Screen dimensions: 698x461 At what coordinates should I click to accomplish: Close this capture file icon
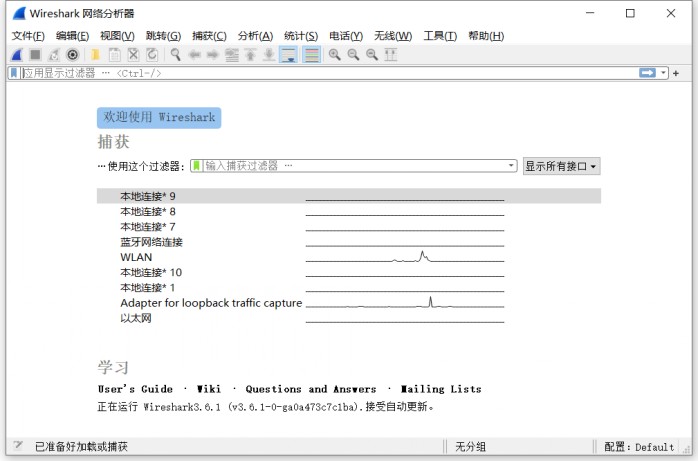[x=133, y=55]
